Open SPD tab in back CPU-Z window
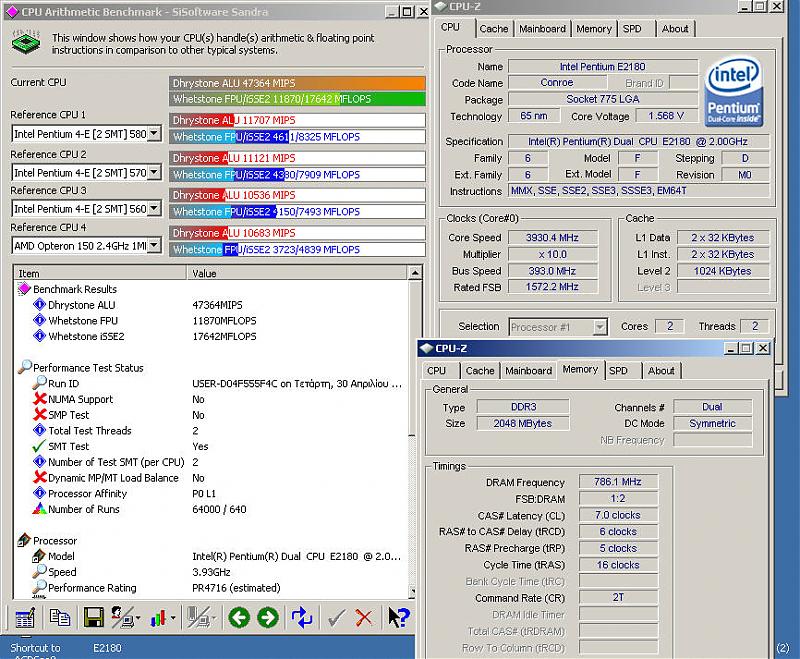 pos(633,29)
